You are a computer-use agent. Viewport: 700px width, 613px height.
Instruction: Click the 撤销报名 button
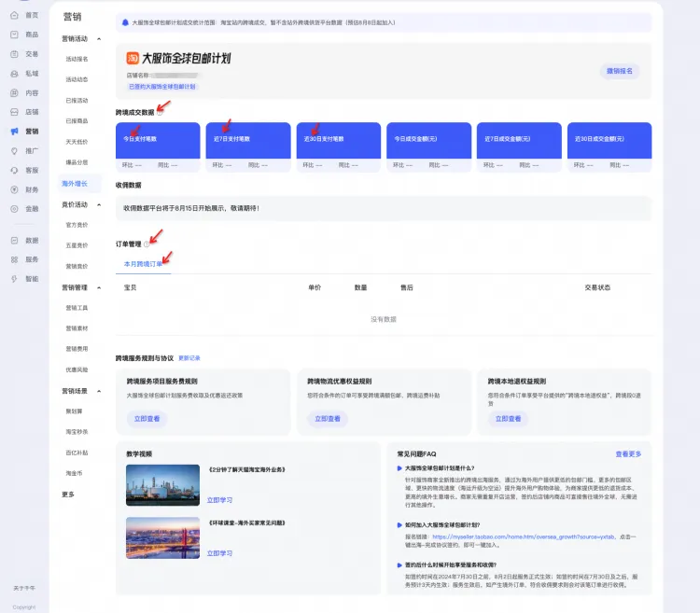coord(619,71)
